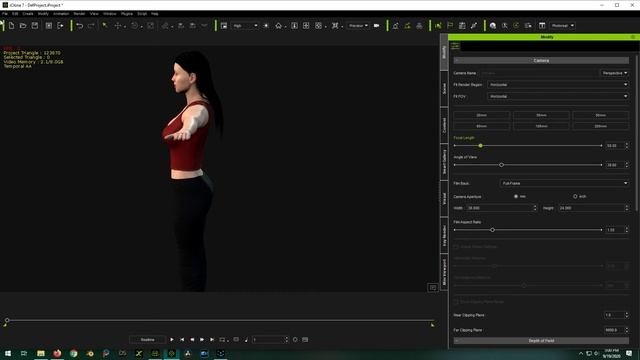Click the Undo arrow in the toolbar
This screenshot has width=640, height=360.
point(80,26)
